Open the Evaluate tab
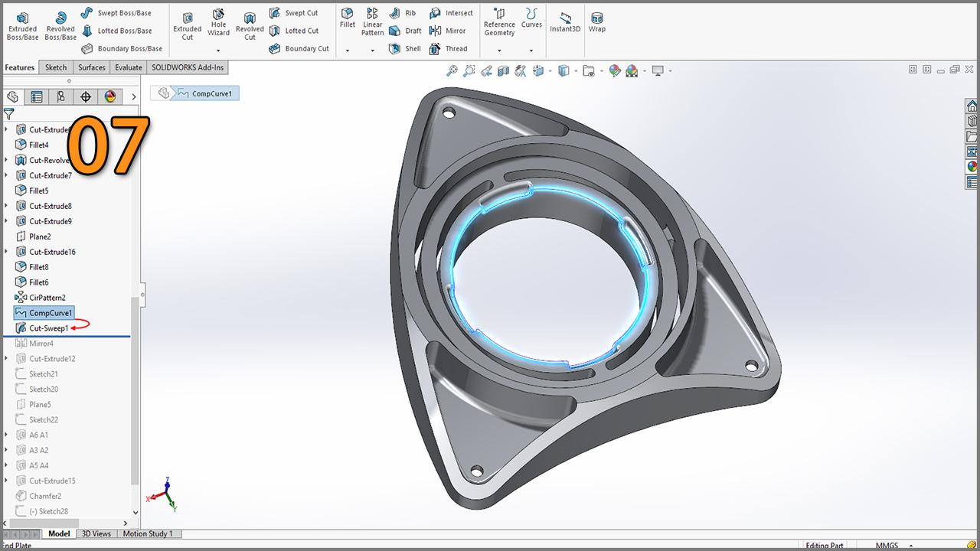Viewport: 980px width, 551px height. (x=129, y=67)
